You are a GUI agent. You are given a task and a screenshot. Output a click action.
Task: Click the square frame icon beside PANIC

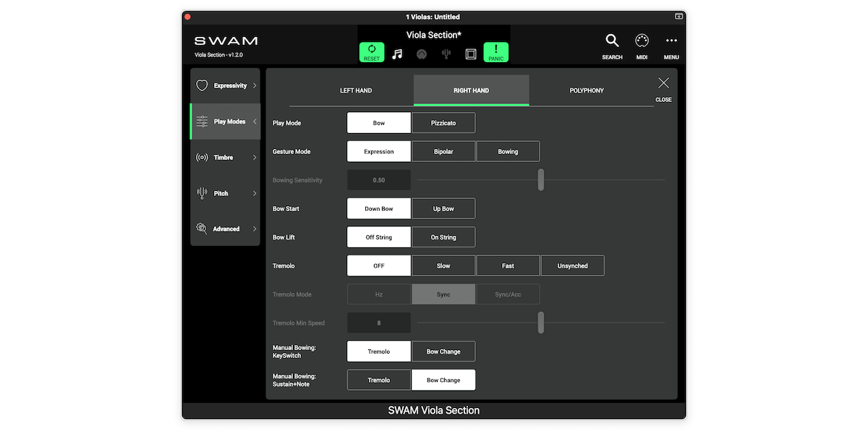[471, 54]
